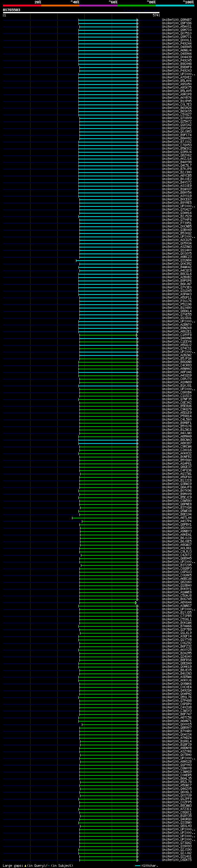Screen dimensions: 197x868
Task: Select hit UniRef100_C6MJT0
Action: pyautogui.click(x=177, y=379)
